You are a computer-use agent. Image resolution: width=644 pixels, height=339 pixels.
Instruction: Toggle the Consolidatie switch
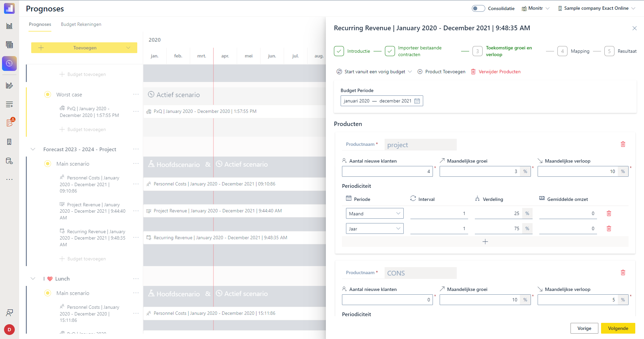478,8
